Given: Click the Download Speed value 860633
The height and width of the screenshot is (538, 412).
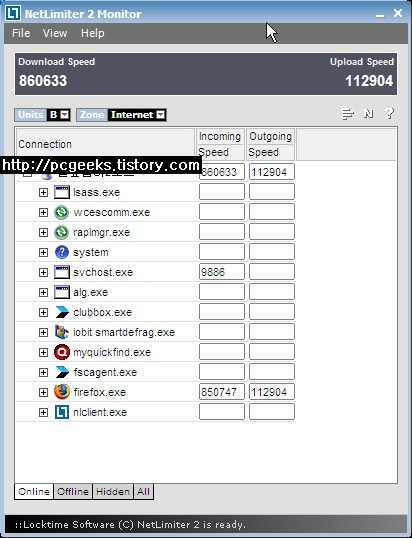Looking at the screenshot, I should click(43, 81).
